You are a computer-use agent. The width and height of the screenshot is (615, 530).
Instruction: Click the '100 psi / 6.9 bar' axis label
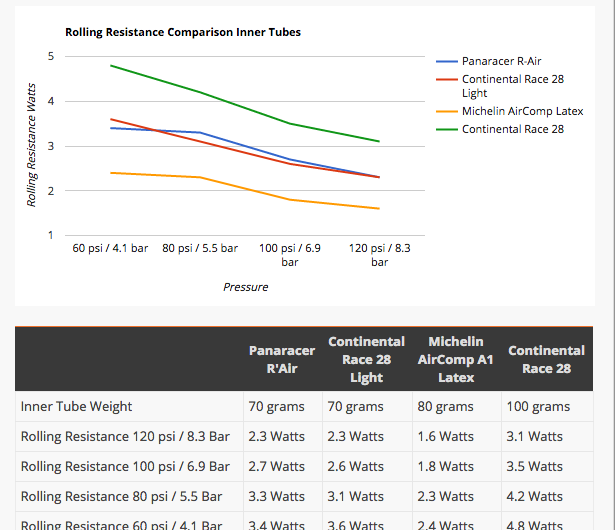point(290,255)
